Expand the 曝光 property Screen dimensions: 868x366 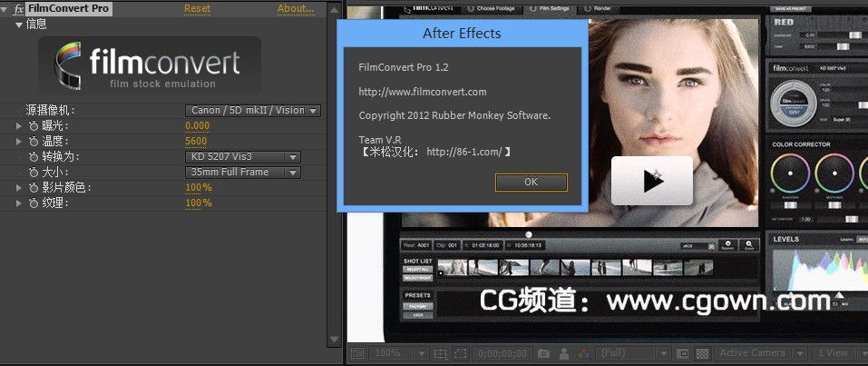pyautogui.click(x=19, y=126)
